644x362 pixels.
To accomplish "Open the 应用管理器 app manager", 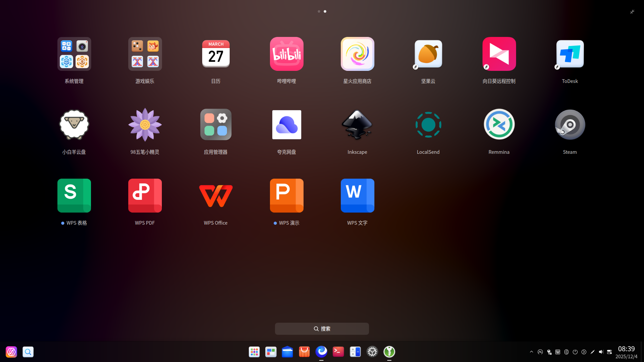I will click(x=216, y=125).
